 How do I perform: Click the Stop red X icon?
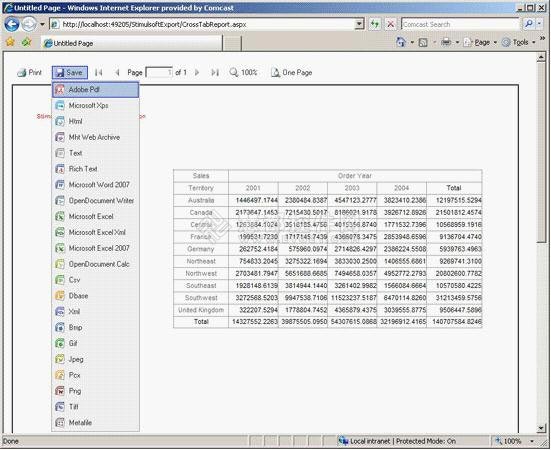coord(390,24)
